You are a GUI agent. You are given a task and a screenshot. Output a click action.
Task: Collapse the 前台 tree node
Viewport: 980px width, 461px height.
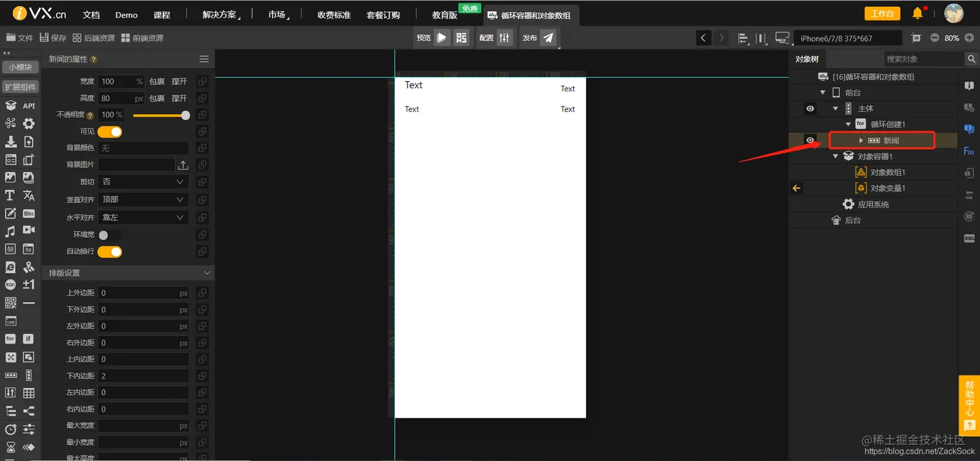point(822,93)
